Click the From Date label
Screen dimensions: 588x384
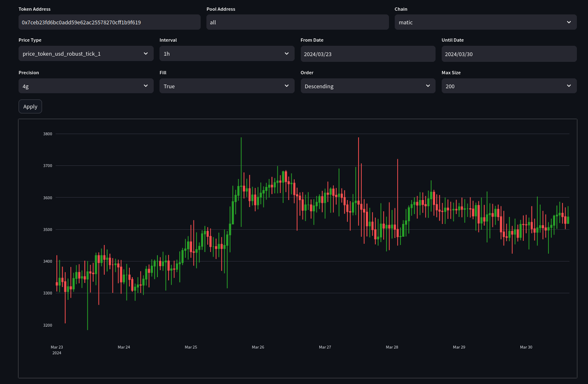pyautogui.click(x=312, y=40)
